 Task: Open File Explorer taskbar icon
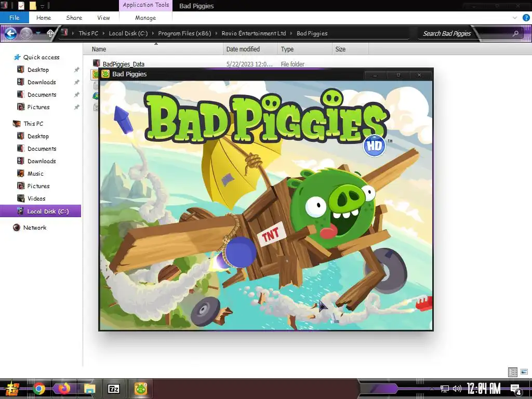[89, 389]
